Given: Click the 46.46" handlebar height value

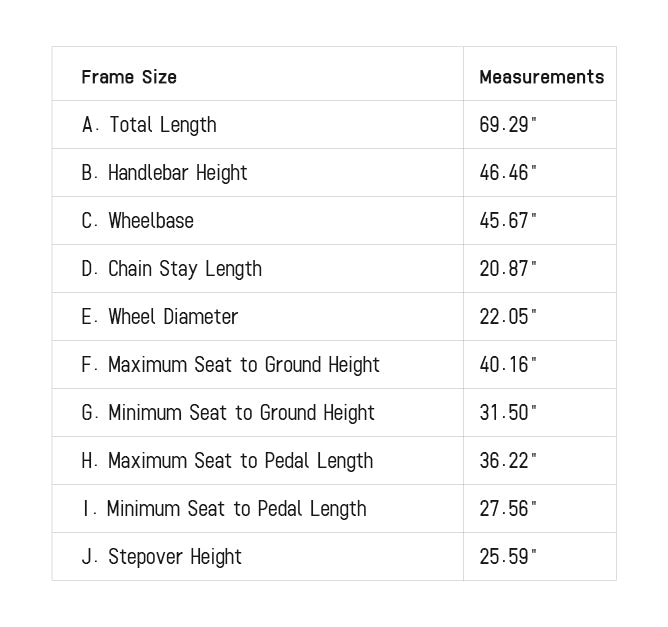Looking at the screenshot, I should 508,173.
